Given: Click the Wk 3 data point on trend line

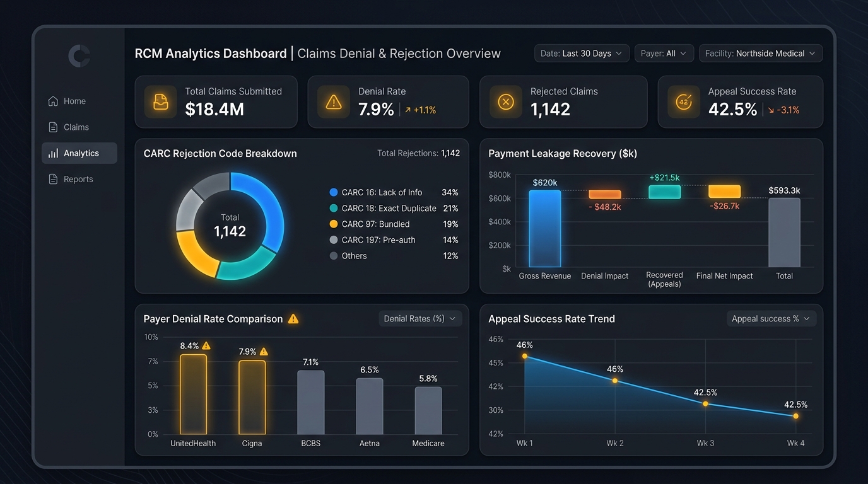Looking at the screenshot, I should pos(705,404).
